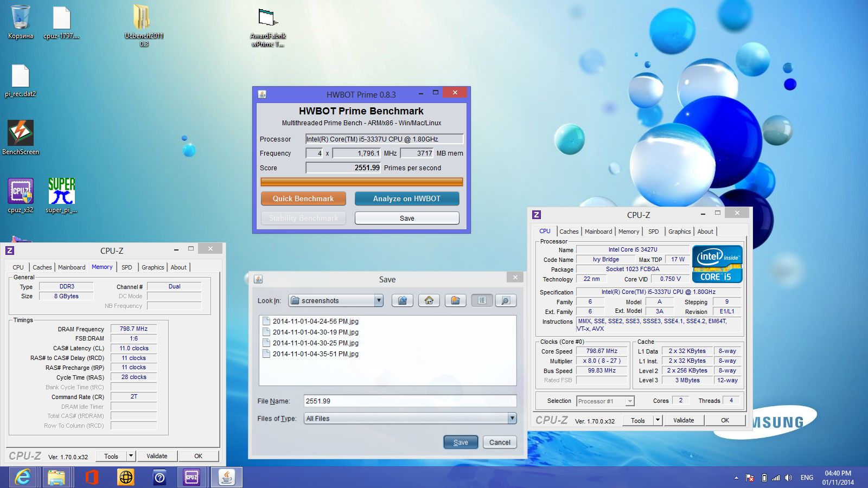
Task: Select file 2014-11-01-04-30-19 PM.jpg
Action: (x=310, y=332)
